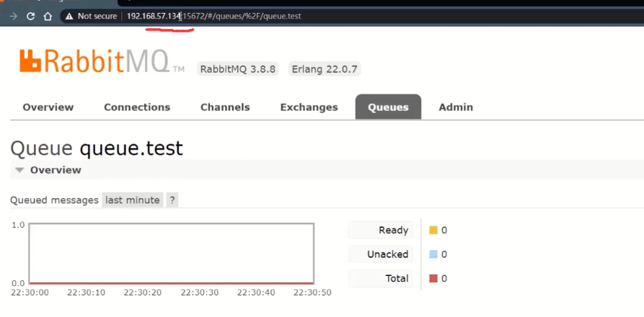Click the red Total color swatch
The height and width of the screenshot is (317, 644).
point(433,278)
